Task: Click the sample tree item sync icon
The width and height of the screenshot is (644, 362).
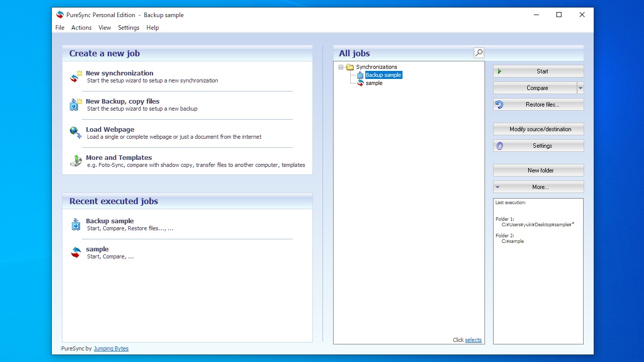Action: coord(360,83)
